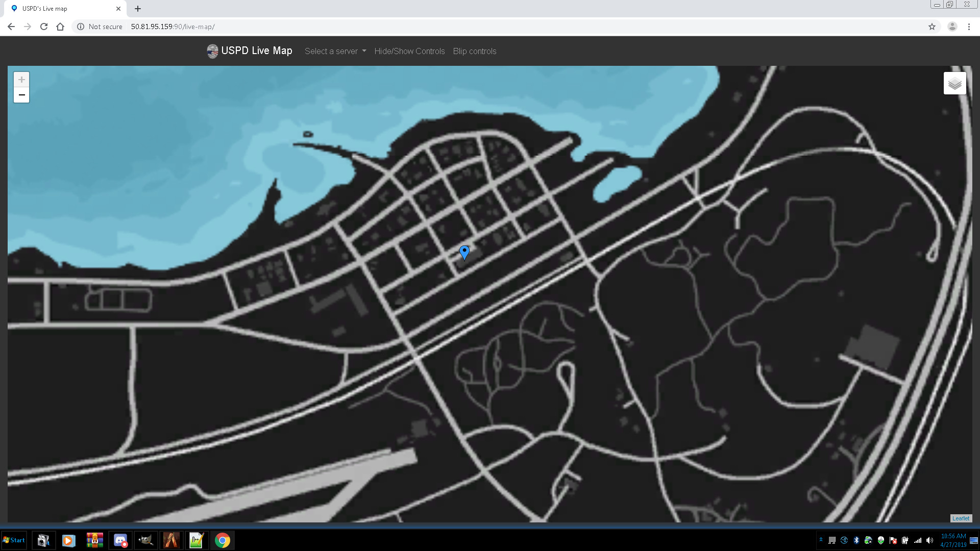The height and width of the screenshot is (551, 980).
Task: Bookmark this page with the star icon
Action: pyautogui.click(x=932, y=27)
